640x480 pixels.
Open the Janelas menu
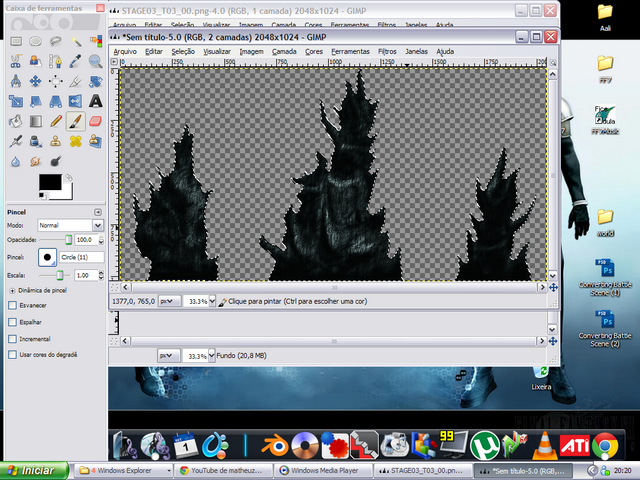point(416,51)
